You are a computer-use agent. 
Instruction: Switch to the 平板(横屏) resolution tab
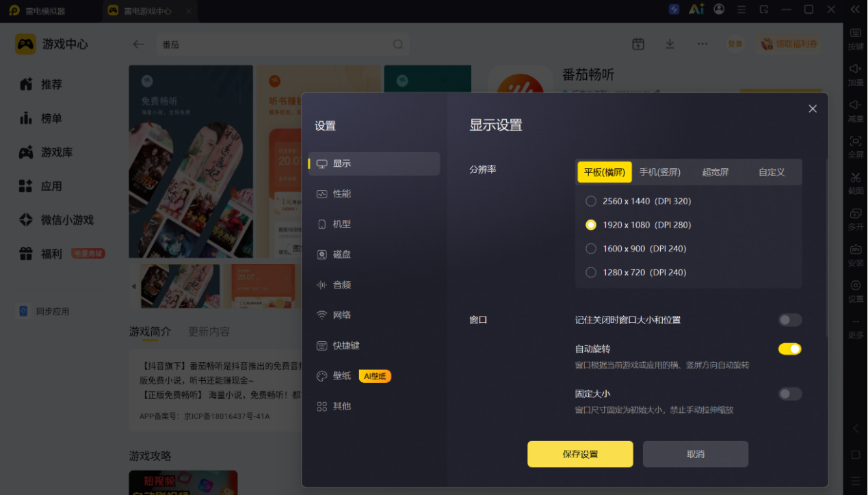605,172
